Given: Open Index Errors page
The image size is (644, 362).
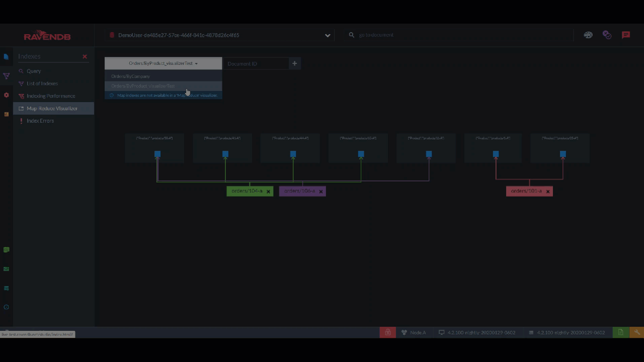Looking at the screenshot, I should (x=40, y=121).
